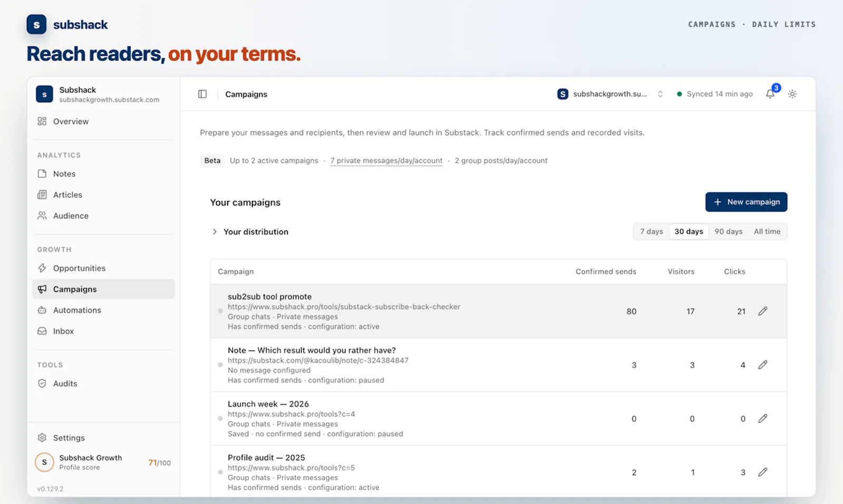Click the subshackgrowth.substack.com sidebar text
This screenshot has width=843, height=504.
click(x=109, y=100)
